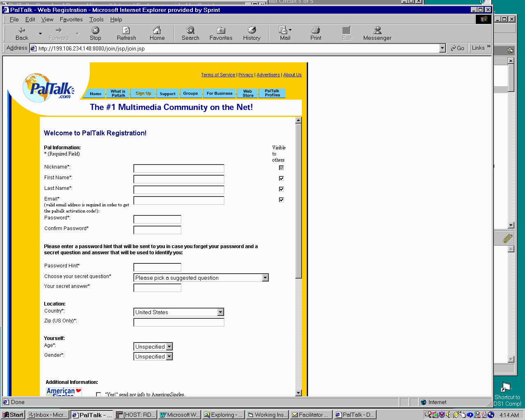Stop the page loading

(x=95, y=34)
